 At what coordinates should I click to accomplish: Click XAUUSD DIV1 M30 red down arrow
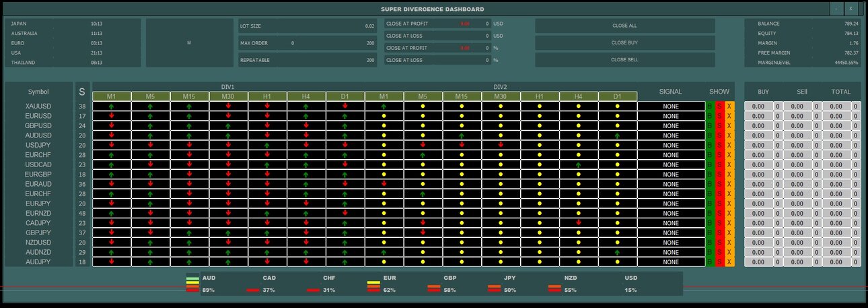(x=229, y=106)
